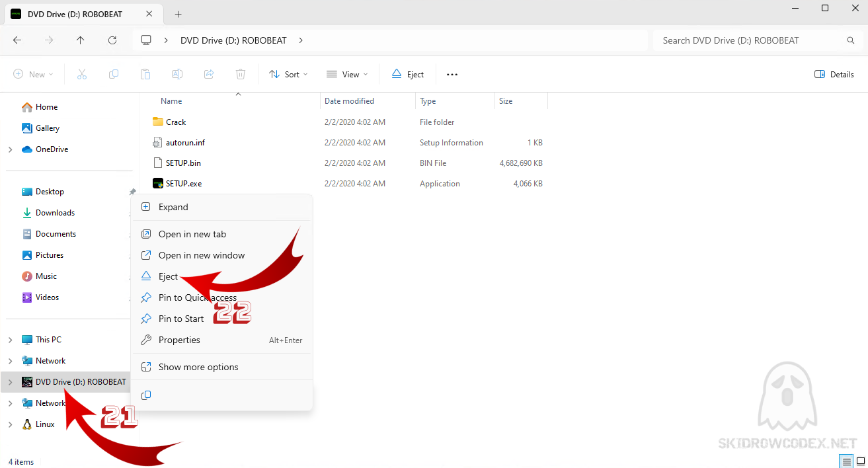Go up one folder level arrow
The image size is (868, 468).
tap(81, 40)
